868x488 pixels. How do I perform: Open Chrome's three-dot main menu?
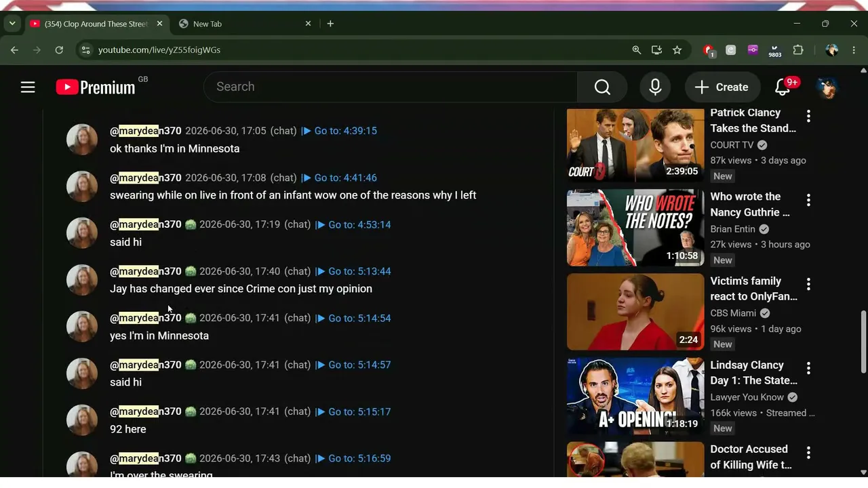[x=854, y=50]
